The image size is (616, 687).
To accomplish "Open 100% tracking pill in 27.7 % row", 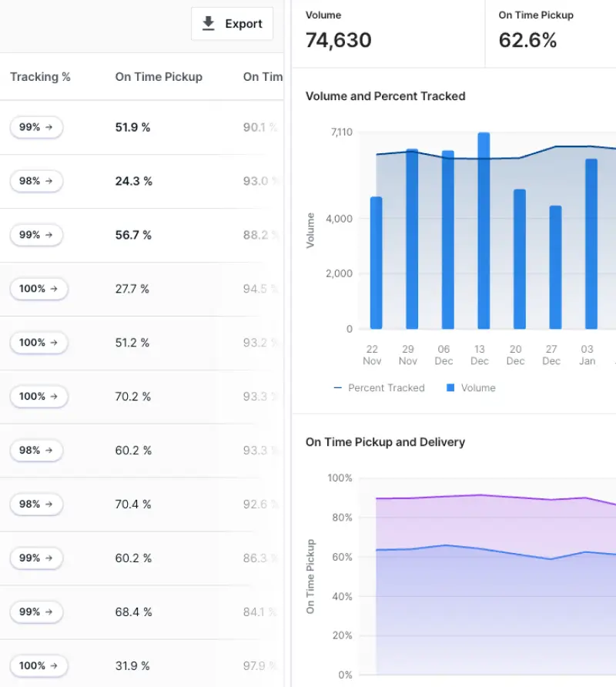I will (39, 289).
